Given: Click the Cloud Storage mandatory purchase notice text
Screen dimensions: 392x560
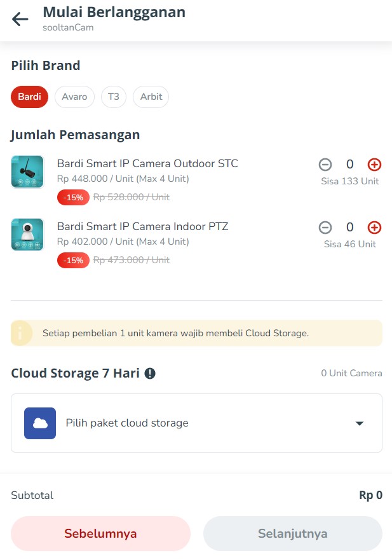Looking at the screenshot, I should pos(175,333).
